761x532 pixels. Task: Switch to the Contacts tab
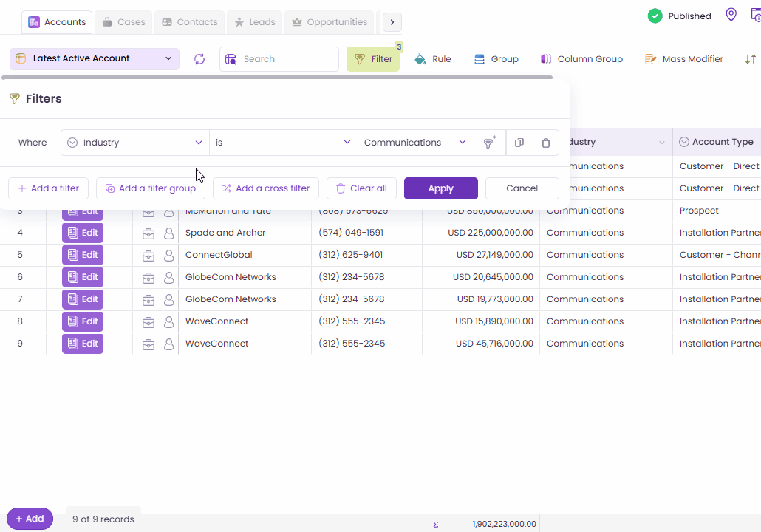pos(189,22)
